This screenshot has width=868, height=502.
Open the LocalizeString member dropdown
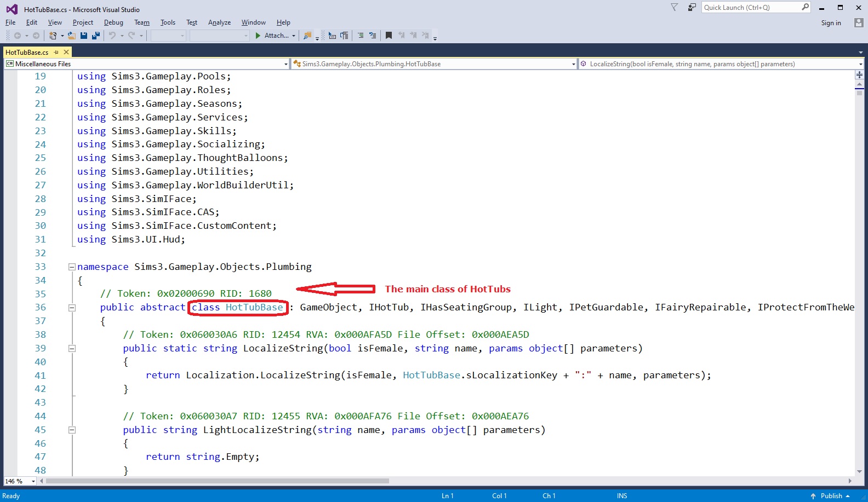[x=860, y=64]
